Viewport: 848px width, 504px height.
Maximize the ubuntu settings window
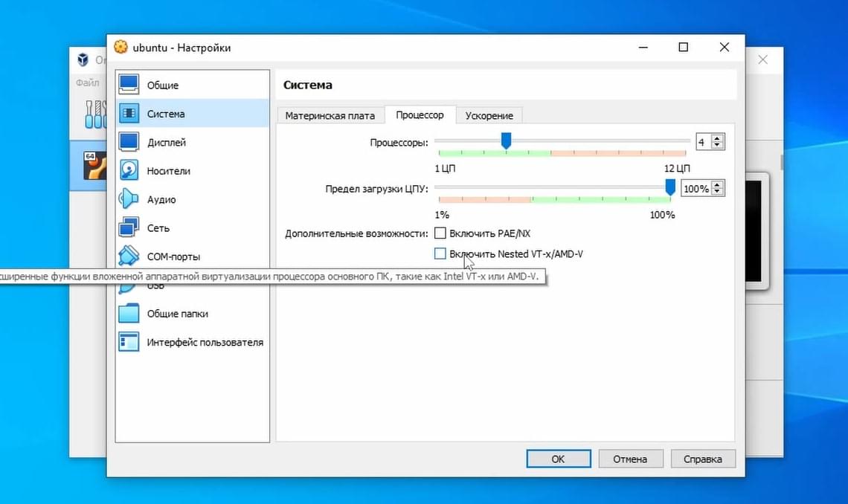[x=684, y=48]
